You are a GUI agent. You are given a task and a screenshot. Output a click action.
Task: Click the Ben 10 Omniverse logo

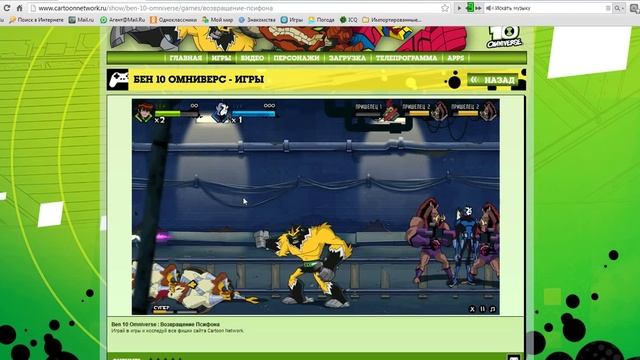pos(504,37)
